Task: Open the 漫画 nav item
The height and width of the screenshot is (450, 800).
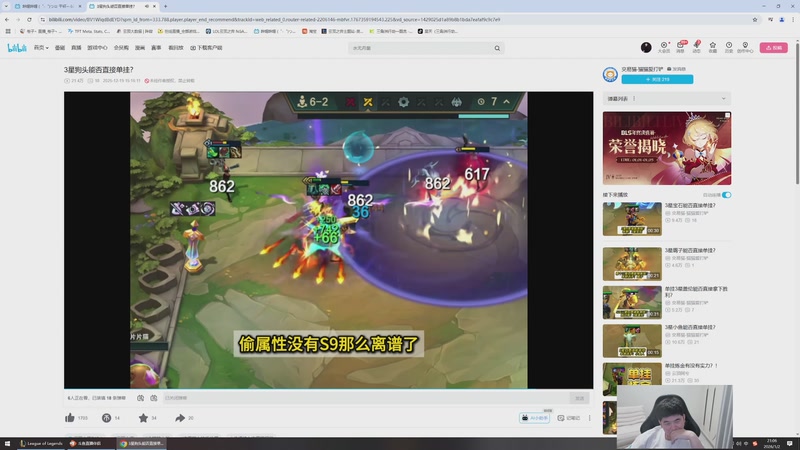Action: [x=140, y=48]
